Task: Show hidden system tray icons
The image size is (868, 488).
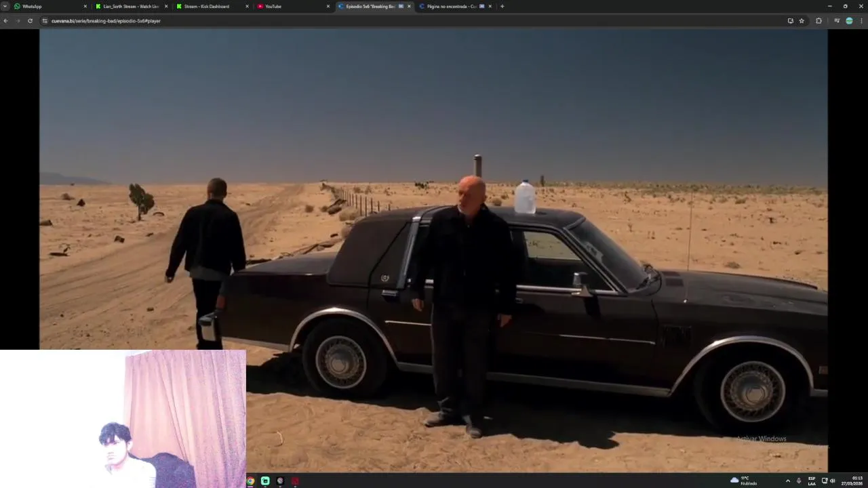Action: point(787,481)
